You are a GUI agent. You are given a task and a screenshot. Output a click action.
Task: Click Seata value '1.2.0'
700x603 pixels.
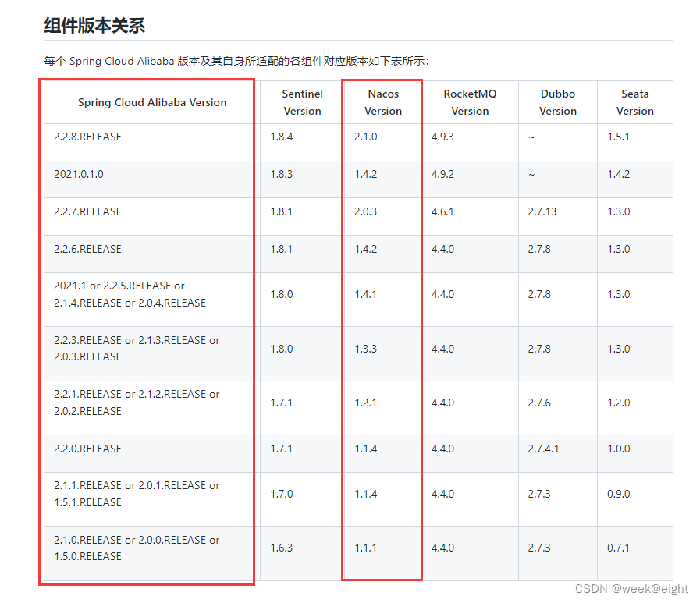click(x=618, y=403)
